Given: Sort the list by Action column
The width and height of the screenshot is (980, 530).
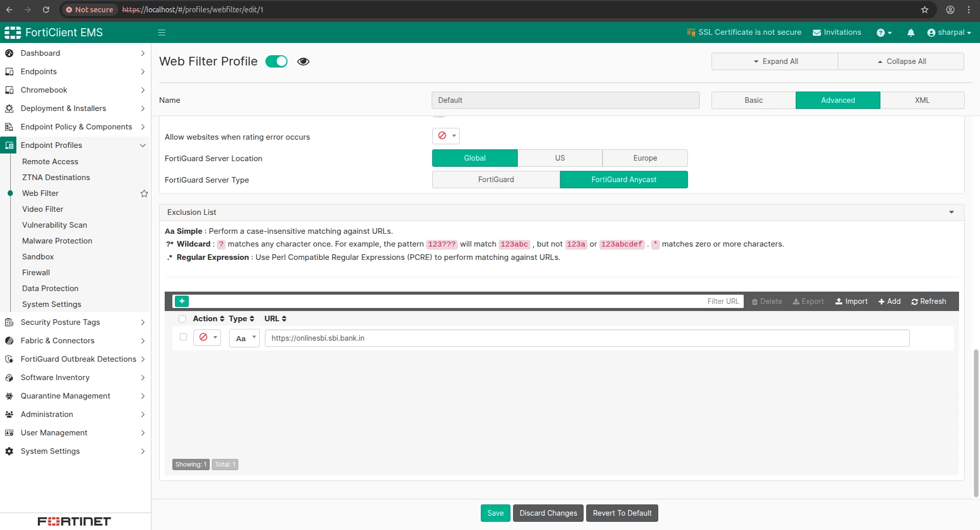Looking at the screenshot, I should 209,319.
